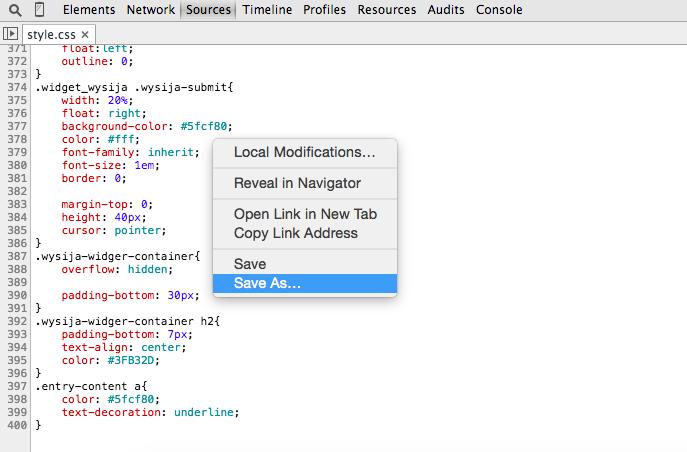Select the Sources tab

click(x=208, y=11)
